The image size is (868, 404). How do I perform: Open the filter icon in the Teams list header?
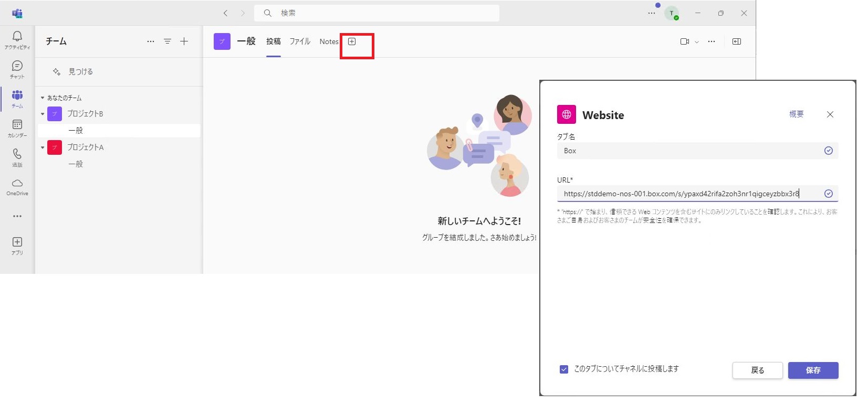coord(168,41)
